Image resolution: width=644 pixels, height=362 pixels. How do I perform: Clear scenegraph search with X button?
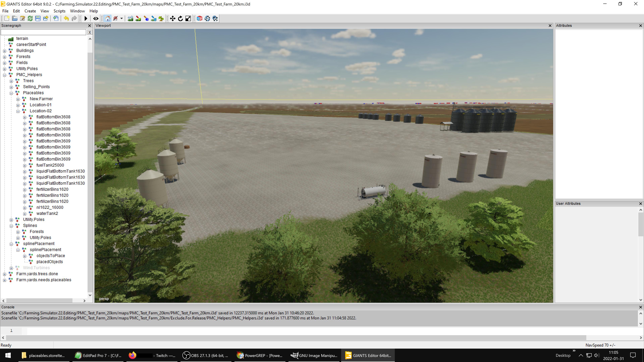tap(90, 32)
